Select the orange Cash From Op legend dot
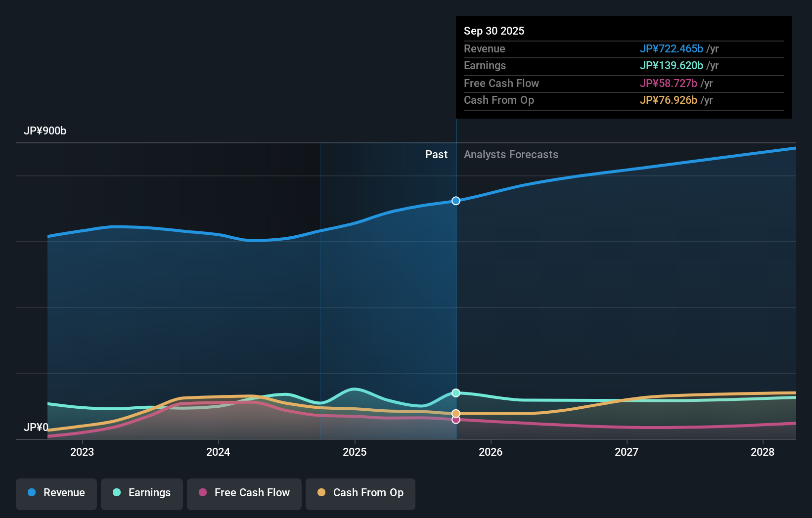Viewport: 812px width, 518px height. [321, 493]
